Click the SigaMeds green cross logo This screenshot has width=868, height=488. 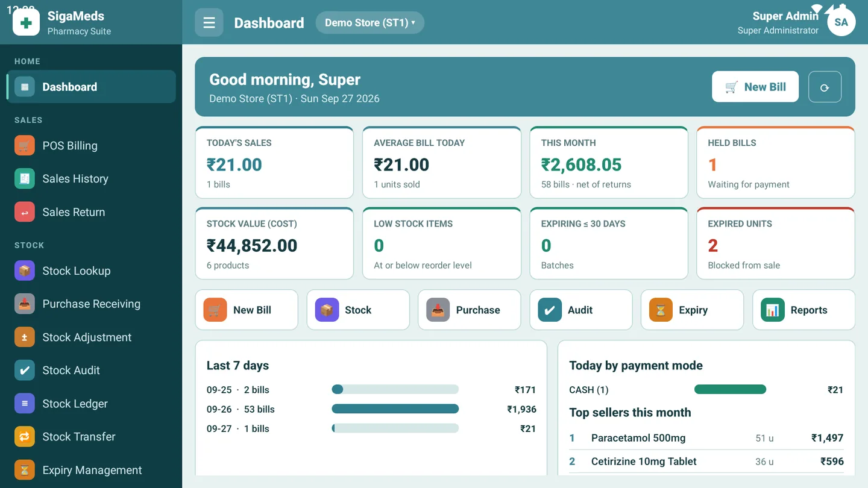coord(26,23)
